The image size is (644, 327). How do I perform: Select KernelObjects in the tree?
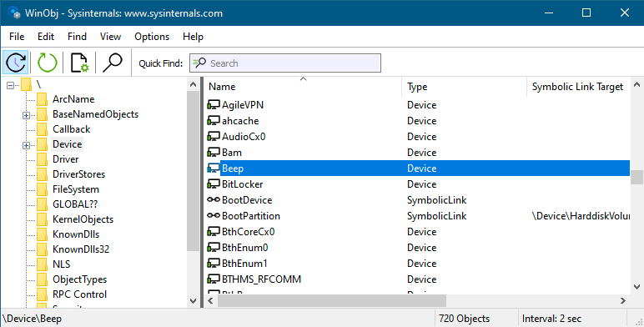point(83,219)
